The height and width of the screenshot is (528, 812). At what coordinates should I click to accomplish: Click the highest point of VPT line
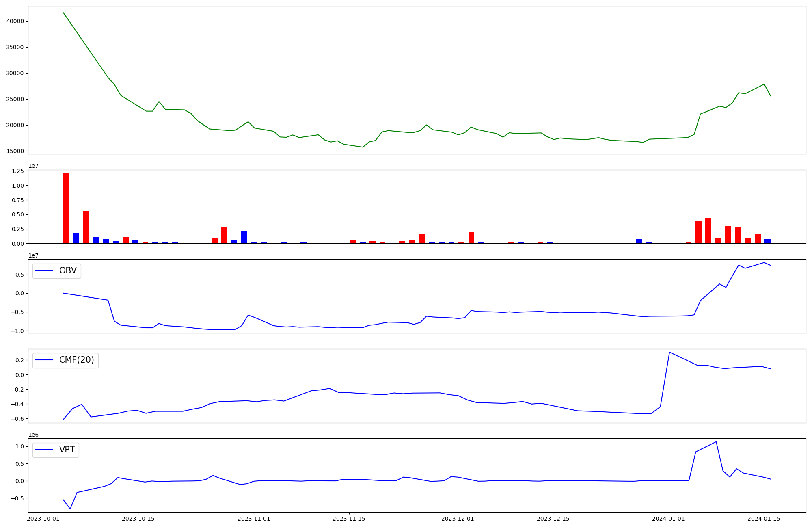716,442
